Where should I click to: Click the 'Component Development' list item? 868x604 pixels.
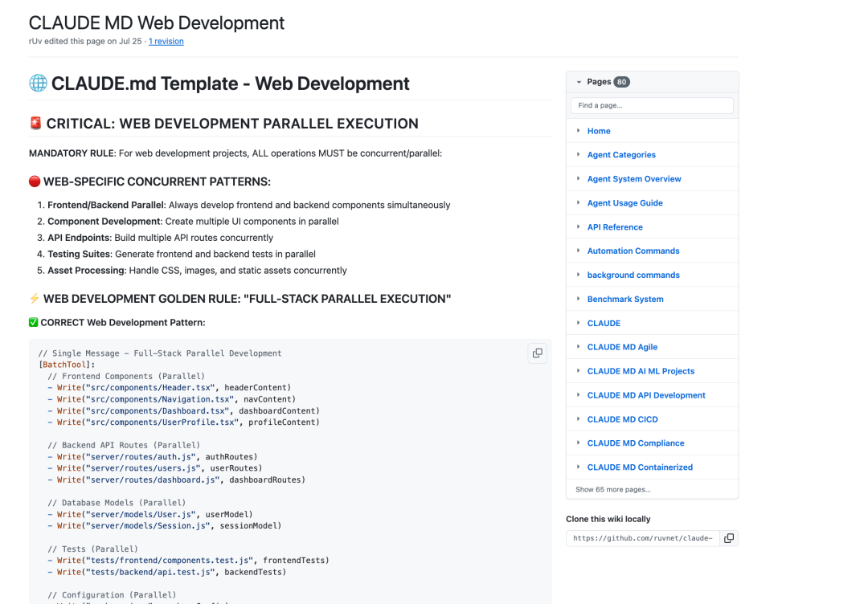pyautogui.click(x=193, y=221)
